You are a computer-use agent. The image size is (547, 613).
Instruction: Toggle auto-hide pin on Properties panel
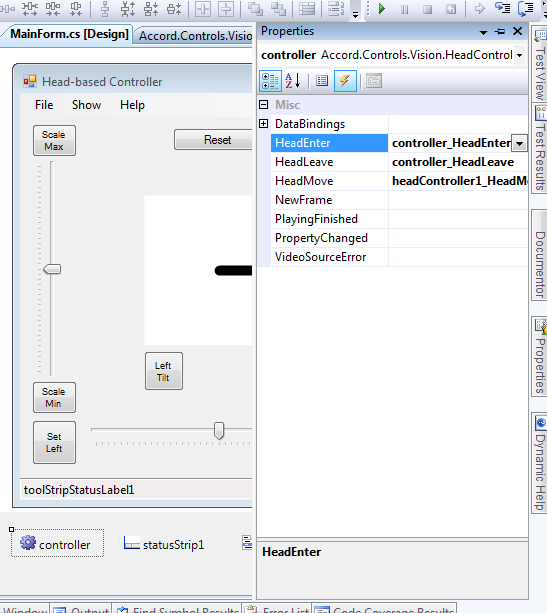click(x=500, y=32)
